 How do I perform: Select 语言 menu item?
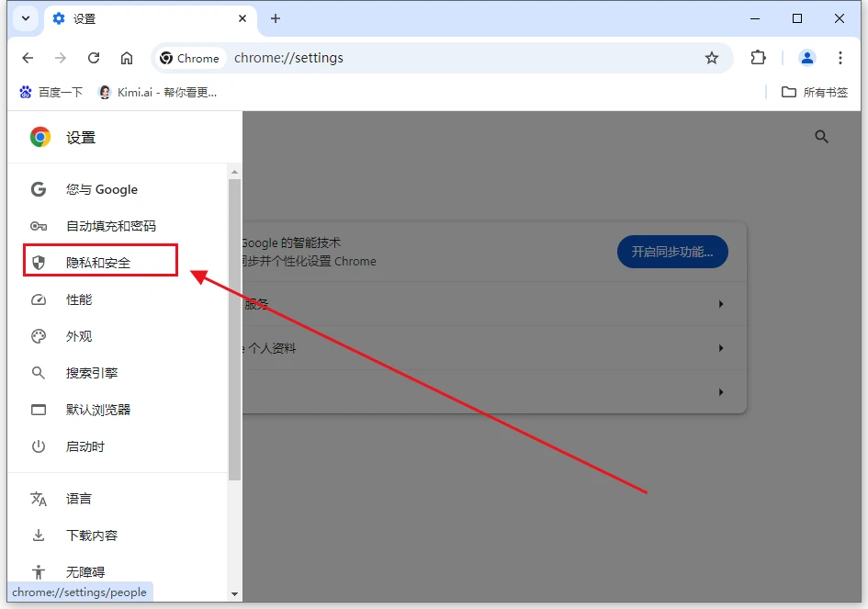[x=118, y=498]
